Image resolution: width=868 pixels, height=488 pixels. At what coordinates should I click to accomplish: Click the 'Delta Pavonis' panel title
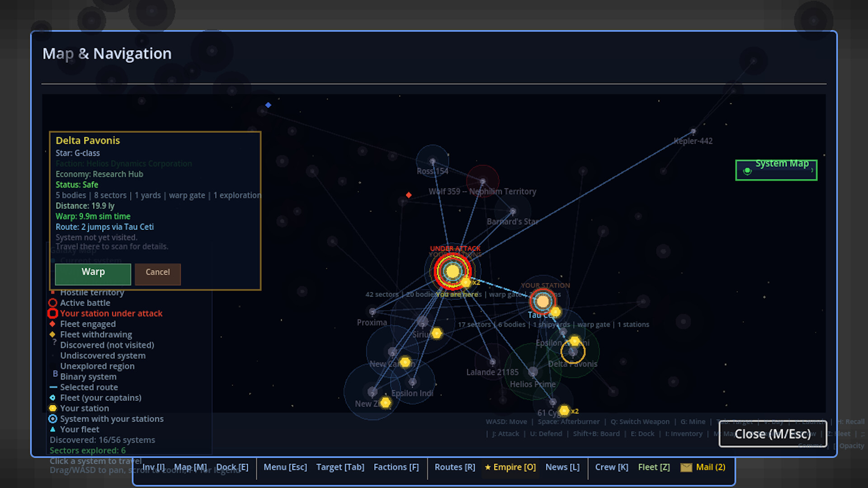(x=88, y=141)
